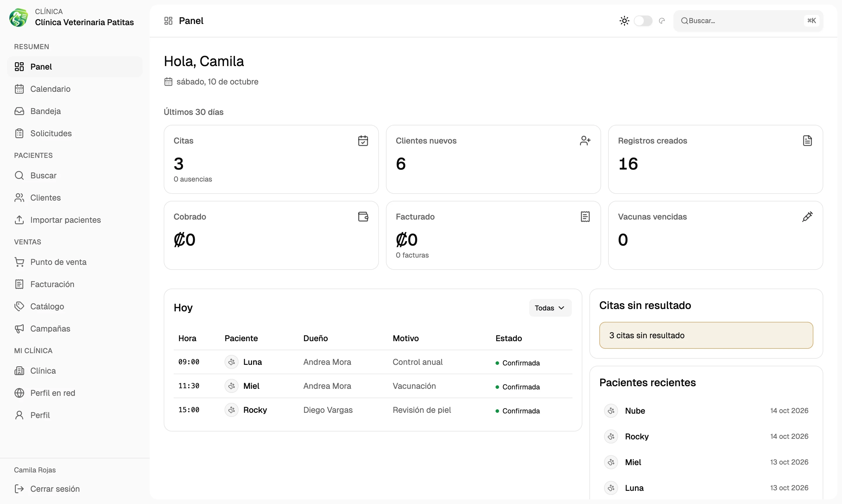Click the refresh icon beside the theme switch
The image size is (842, 504).
click(662, 21)
